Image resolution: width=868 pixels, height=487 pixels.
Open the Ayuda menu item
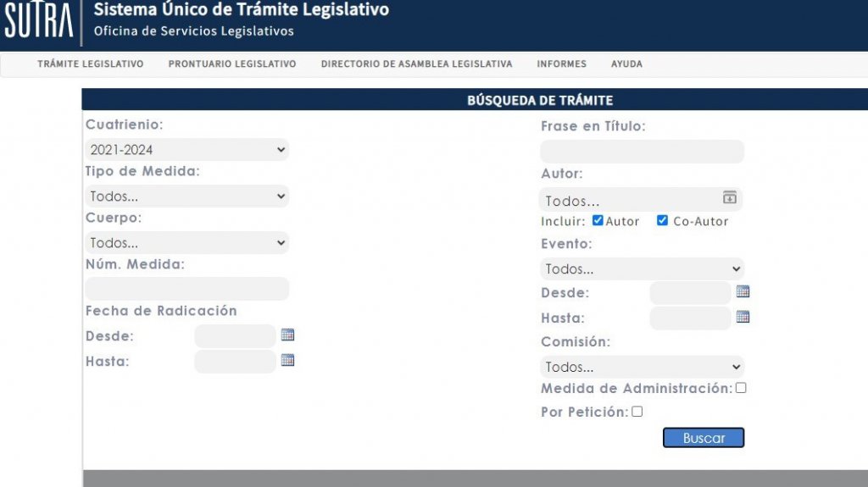626,64
